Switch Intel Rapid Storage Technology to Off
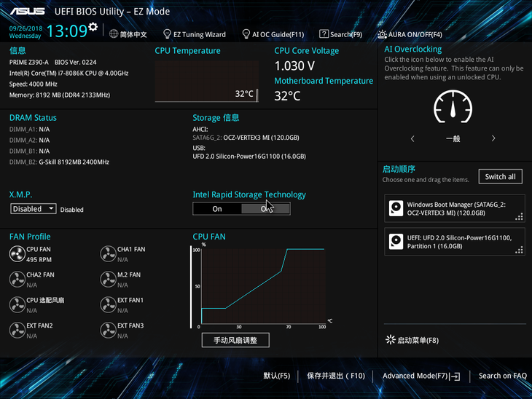The image size is (532, 399). (x=266, y=209)
